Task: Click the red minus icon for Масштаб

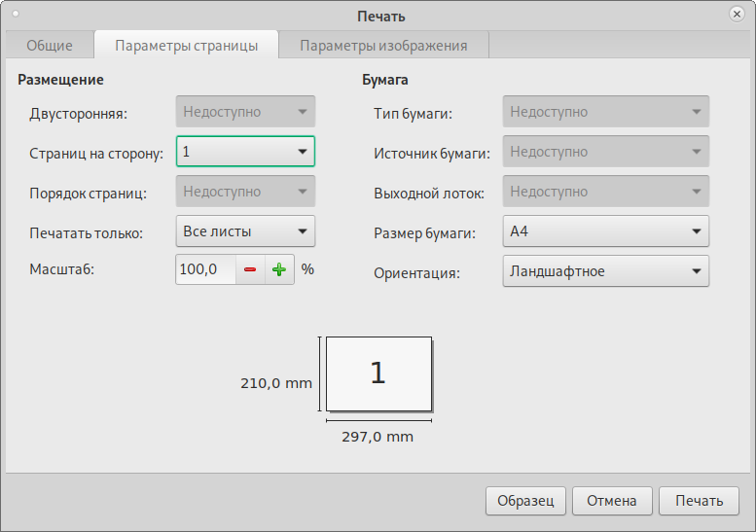Action: coord(250,269)
